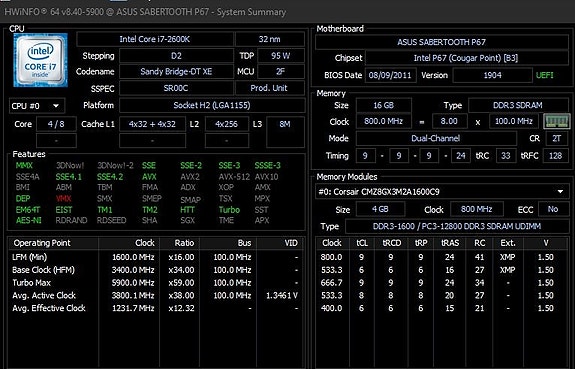Click the VID column header
Screen dimensions: 575x369
281,243
